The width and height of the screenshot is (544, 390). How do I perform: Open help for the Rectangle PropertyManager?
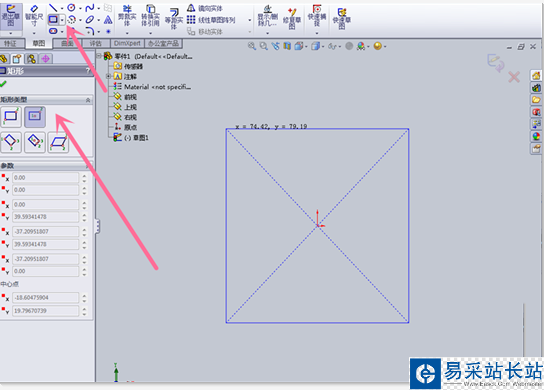[x=88, y=71]
